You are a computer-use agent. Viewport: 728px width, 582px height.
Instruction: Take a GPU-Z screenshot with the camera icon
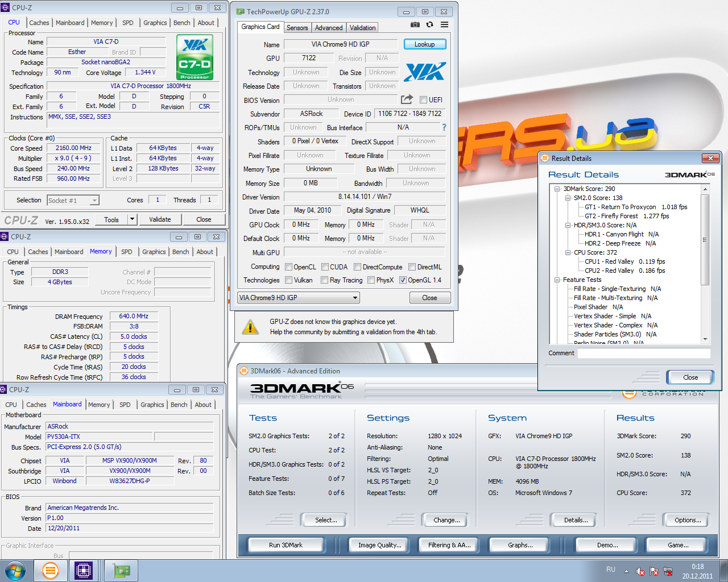click(415, 25)
